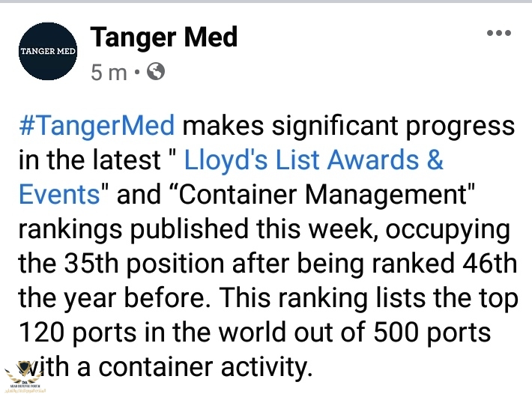
Task: Click the "5 m" post timestamp
Action: (x=108, y=73)
